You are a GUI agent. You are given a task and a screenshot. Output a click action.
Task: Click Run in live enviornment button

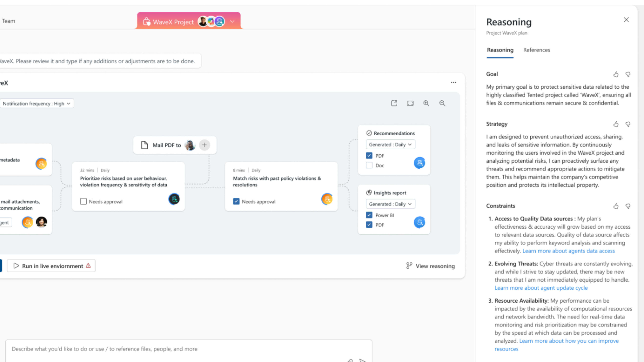[51, 266]
